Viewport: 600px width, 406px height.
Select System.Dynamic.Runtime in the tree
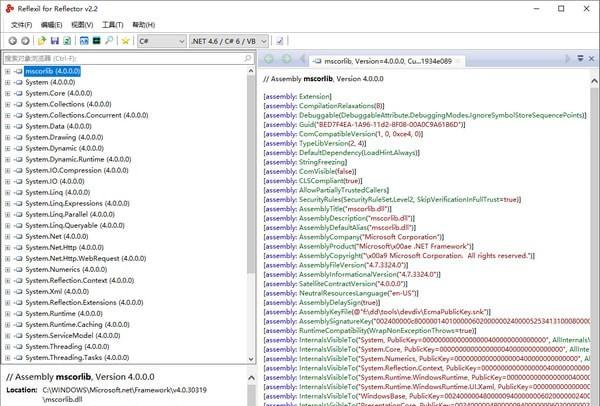[x=78, y=159]
